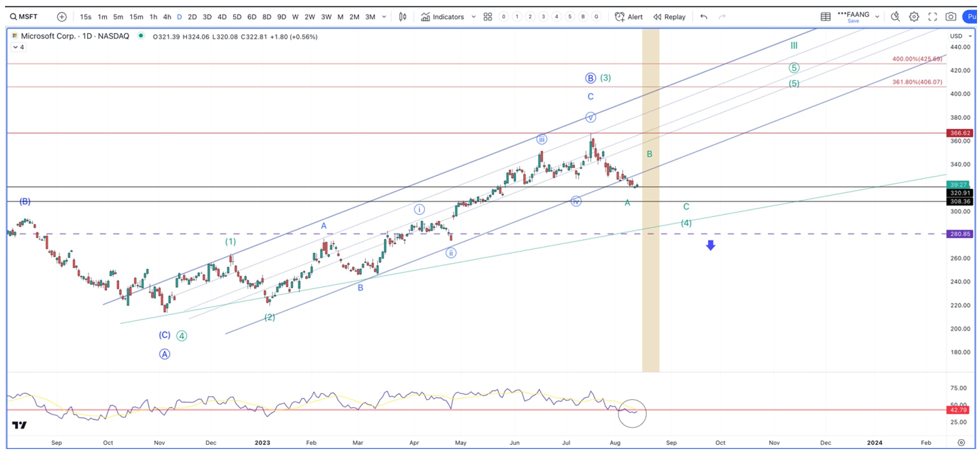Undo the last chart action
This screenshot has height=455, width=980.
tap(703, 16)
